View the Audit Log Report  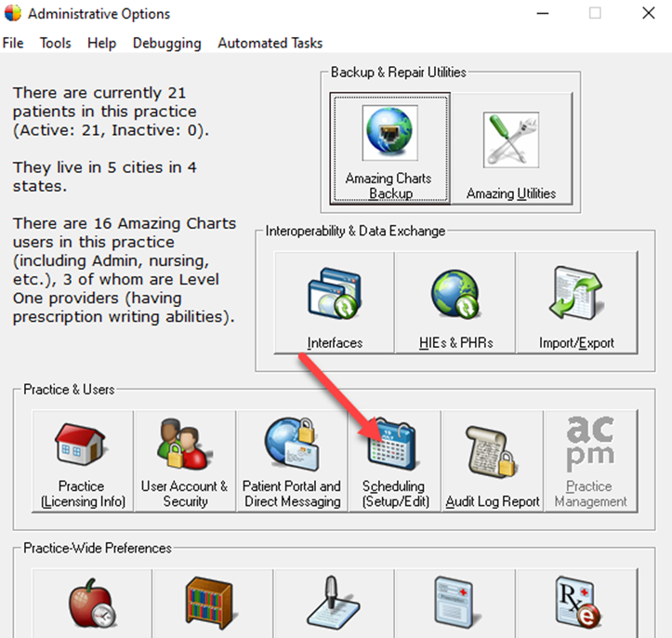[493, 460]
